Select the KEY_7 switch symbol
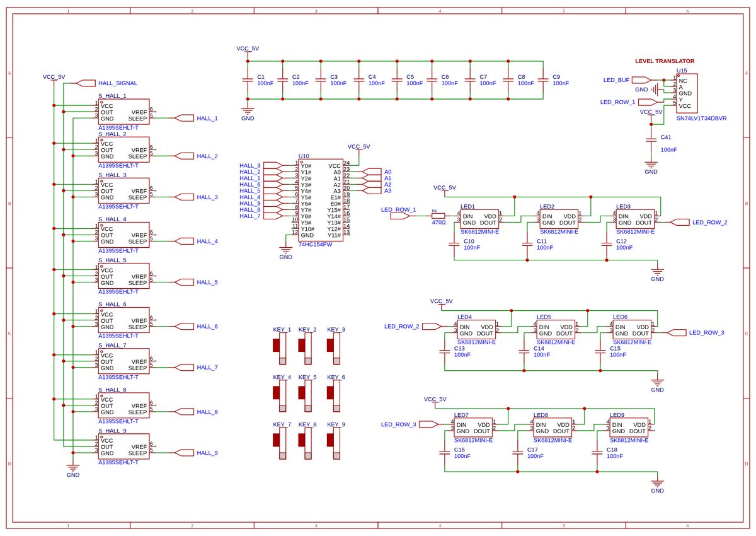The image size is (756, 536). pyautogui.click(x=279, y=443)
